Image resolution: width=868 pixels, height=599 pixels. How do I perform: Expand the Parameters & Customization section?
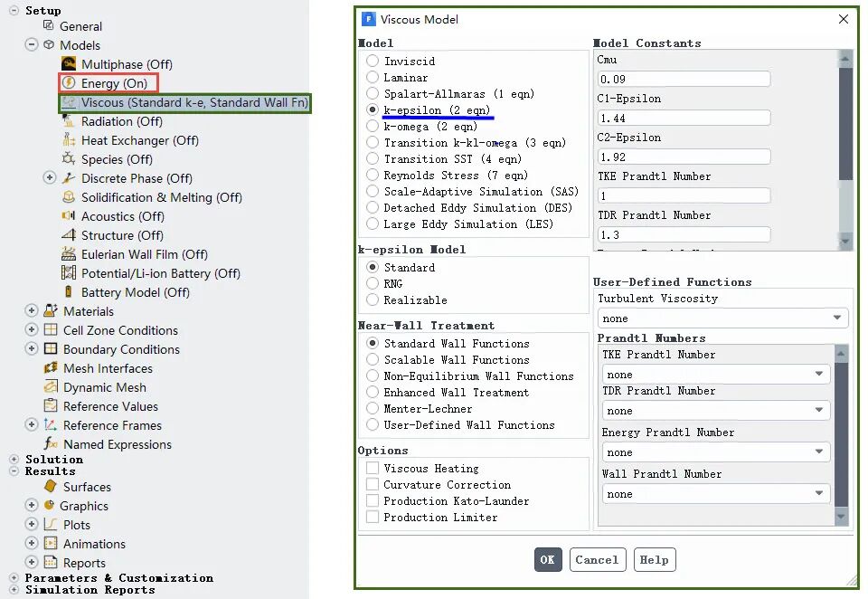point(14,577)
